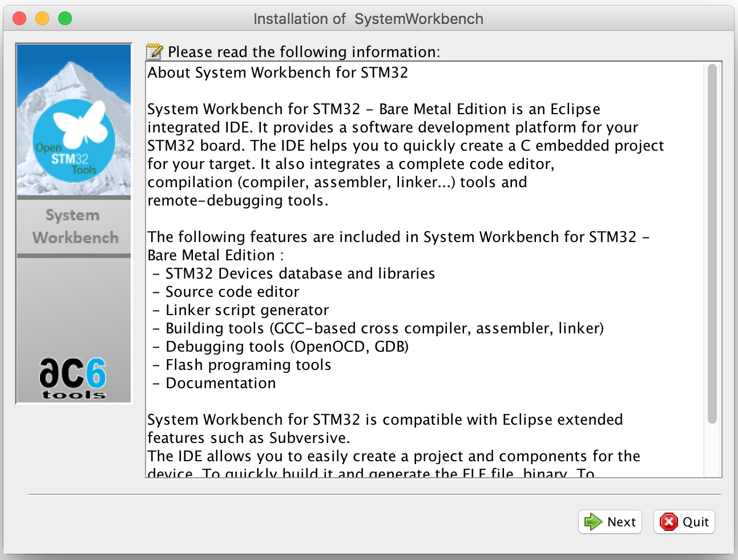The image size is (738, 560).
Task: Click the Quit button
Action: [684, 522]
